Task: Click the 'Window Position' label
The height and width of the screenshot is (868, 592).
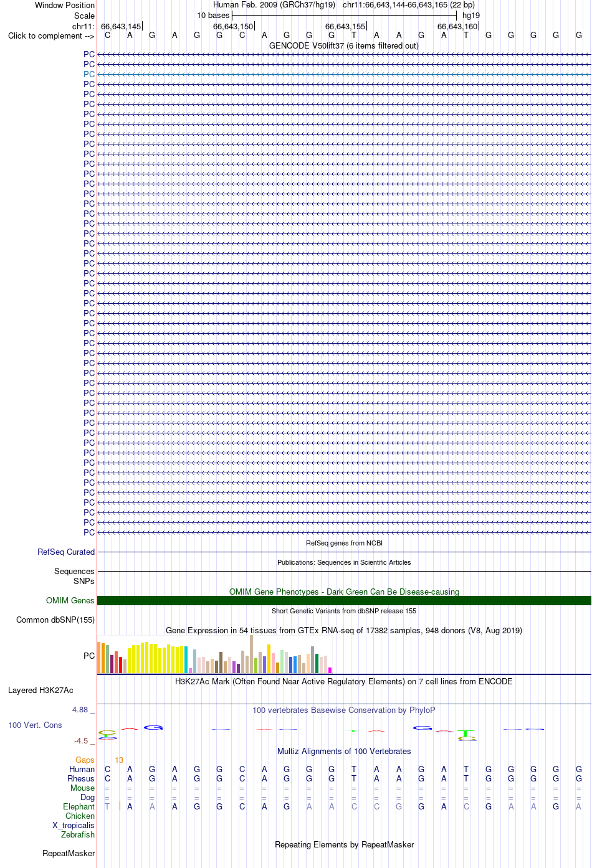Action: pyautogui.click(x=65, y=5)
